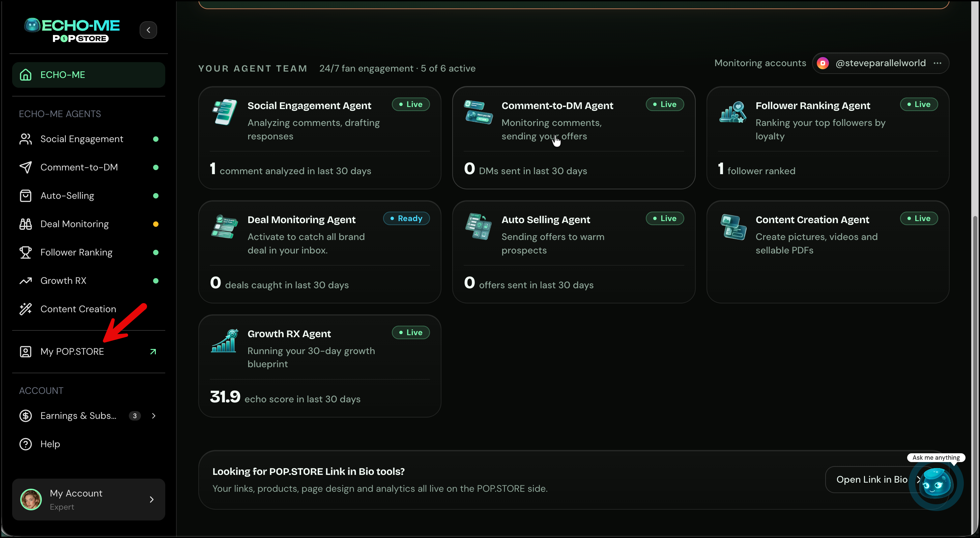
Task: Select the ECHO-ME home menu item
Action: click(x=89, y=75)
